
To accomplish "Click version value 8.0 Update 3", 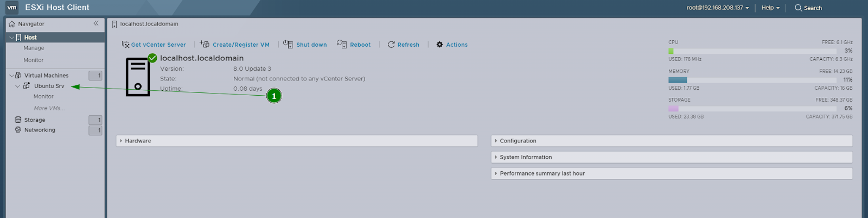I will point(252,69).
